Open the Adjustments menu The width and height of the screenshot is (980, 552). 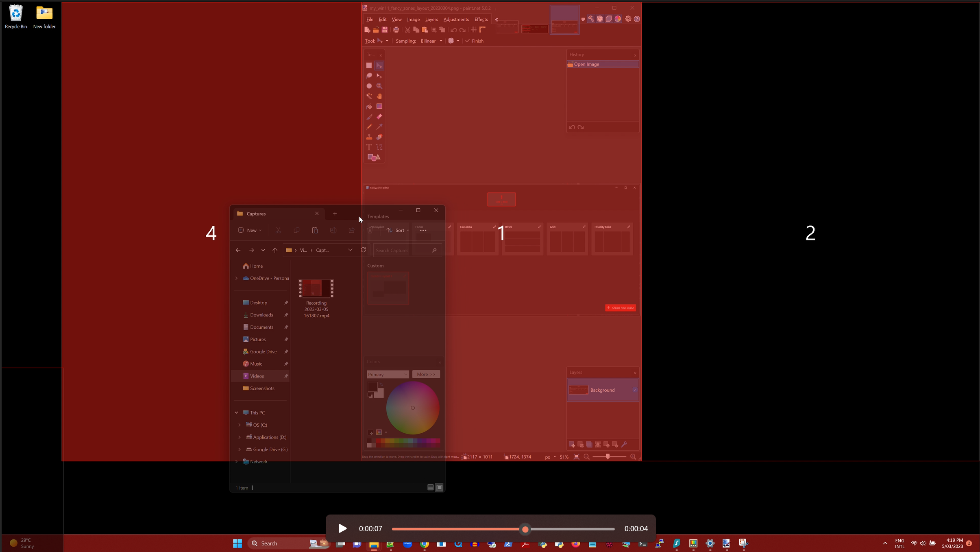[x=456, y=19]
